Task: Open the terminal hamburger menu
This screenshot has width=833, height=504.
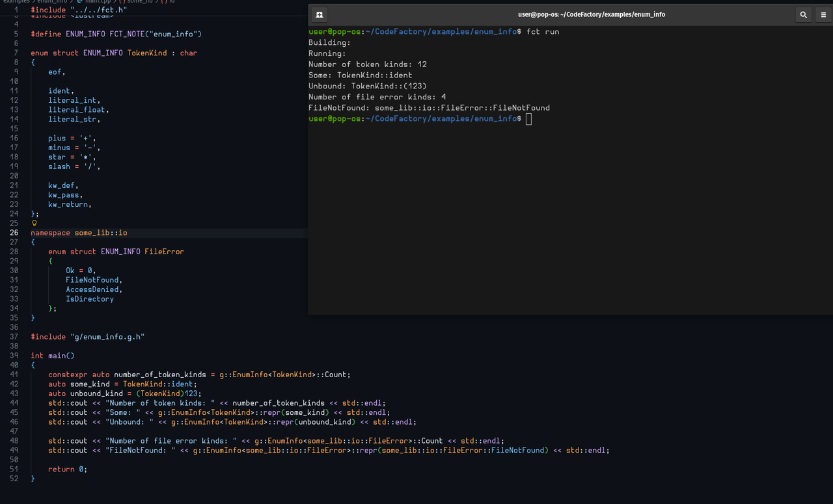Action: point(823,14)
